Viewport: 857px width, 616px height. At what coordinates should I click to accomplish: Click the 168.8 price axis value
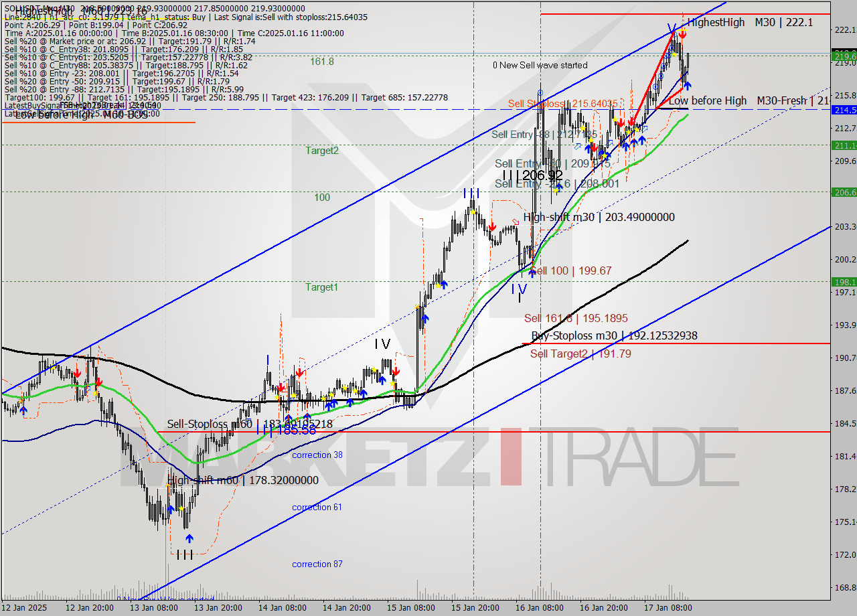tap(845, 588)
